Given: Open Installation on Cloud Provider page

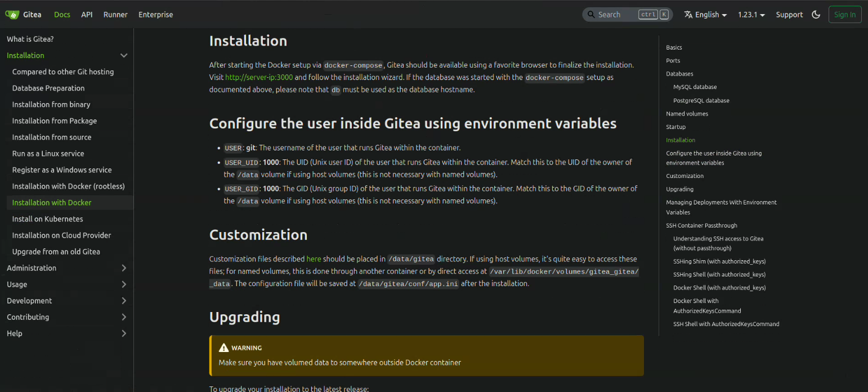Looking at the screenshot, I should coord(62,235).
